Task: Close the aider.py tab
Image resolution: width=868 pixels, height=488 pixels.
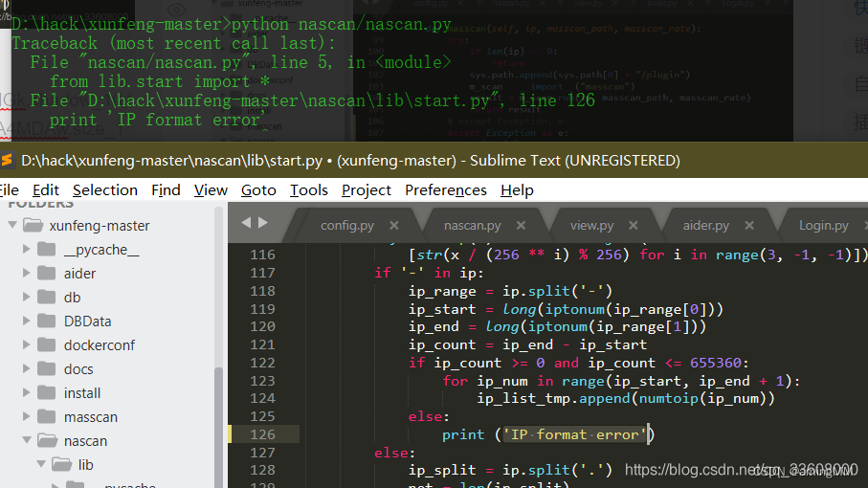Action: coord(749,225)
